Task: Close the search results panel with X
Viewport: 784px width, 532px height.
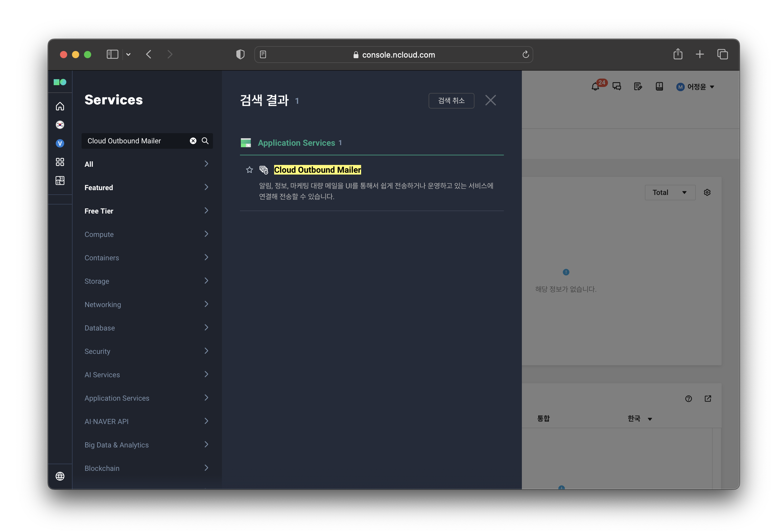Action: pyautogui.click(x=490, y=100)
